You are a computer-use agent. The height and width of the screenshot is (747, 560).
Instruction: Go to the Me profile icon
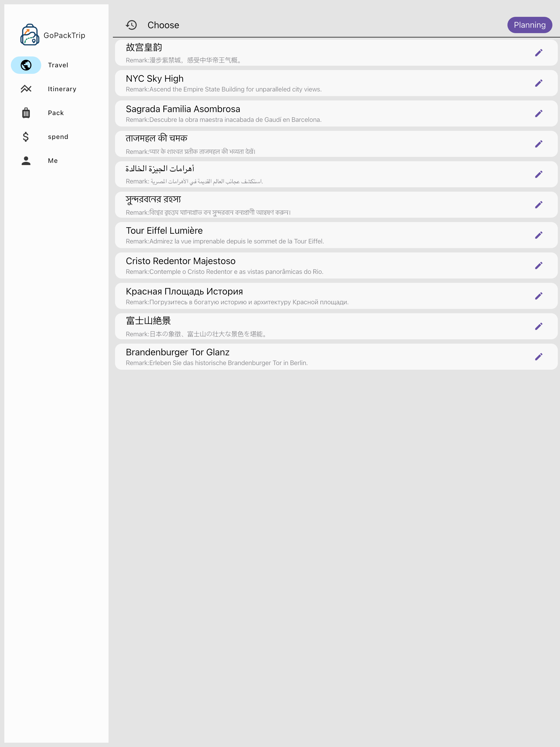click(26, 161)
